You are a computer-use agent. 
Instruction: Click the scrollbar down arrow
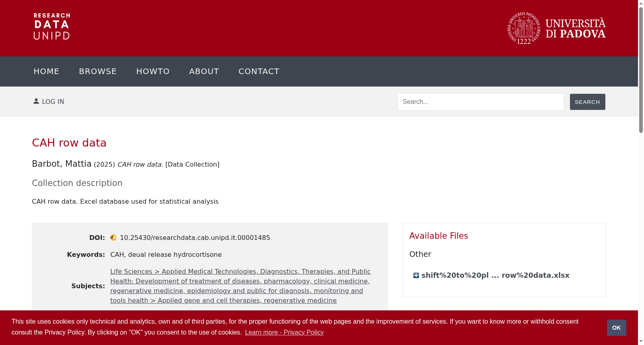(641, 342)
